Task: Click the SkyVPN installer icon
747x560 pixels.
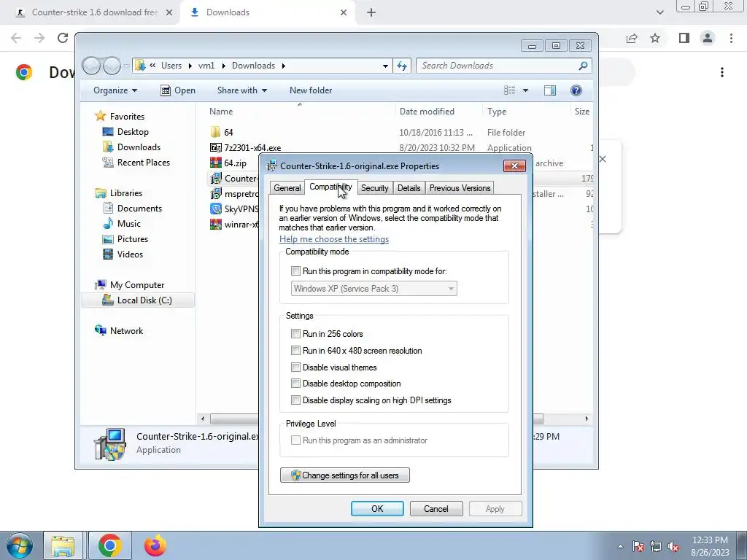Action: pyautogui.click(x=216, y=209)
